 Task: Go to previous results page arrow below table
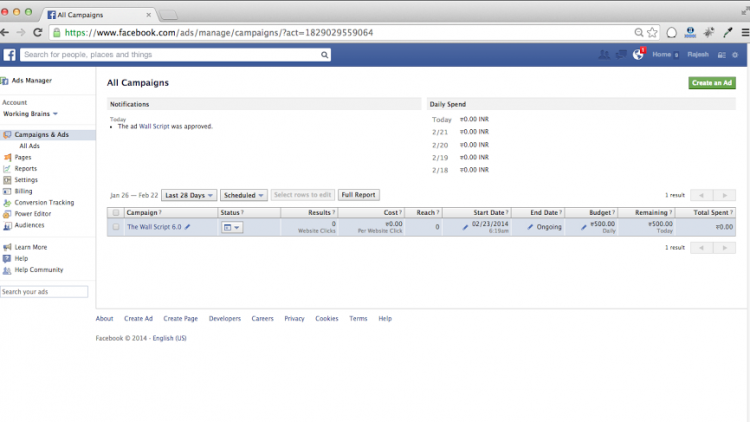click(x=702, y=248)
